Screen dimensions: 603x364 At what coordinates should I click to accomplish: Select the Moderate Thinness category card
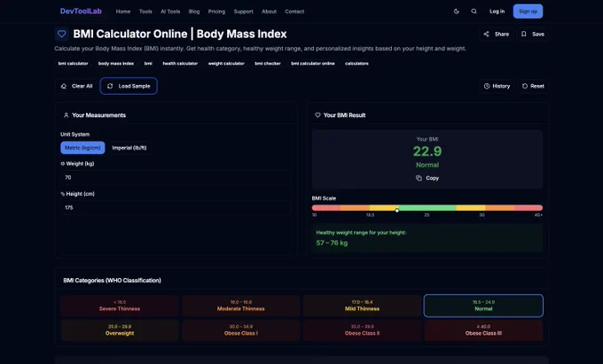pyautogui.click(x=240, y=306)
